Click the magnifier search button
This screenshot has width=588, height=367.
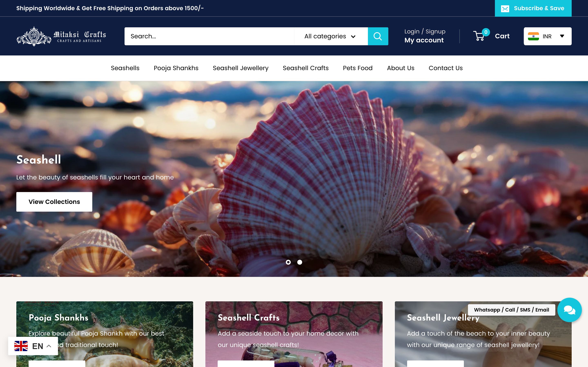pos(378,36)
